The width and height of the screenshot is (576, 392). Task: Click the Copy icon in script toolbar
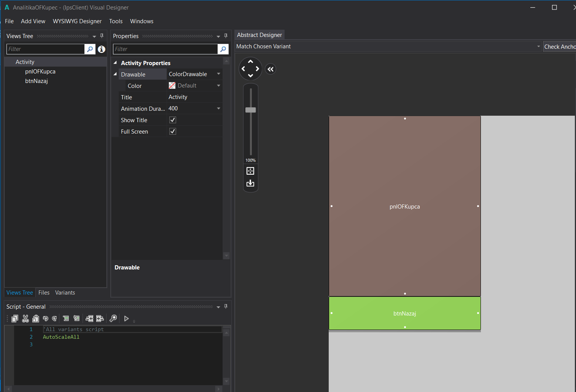tap(15, 319)
